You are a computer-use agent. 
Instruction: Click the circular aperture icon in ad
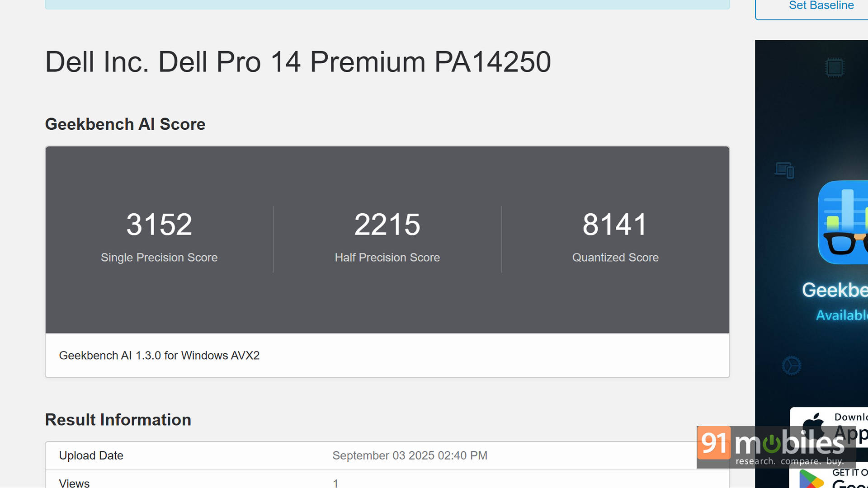[x=792, y=366]
